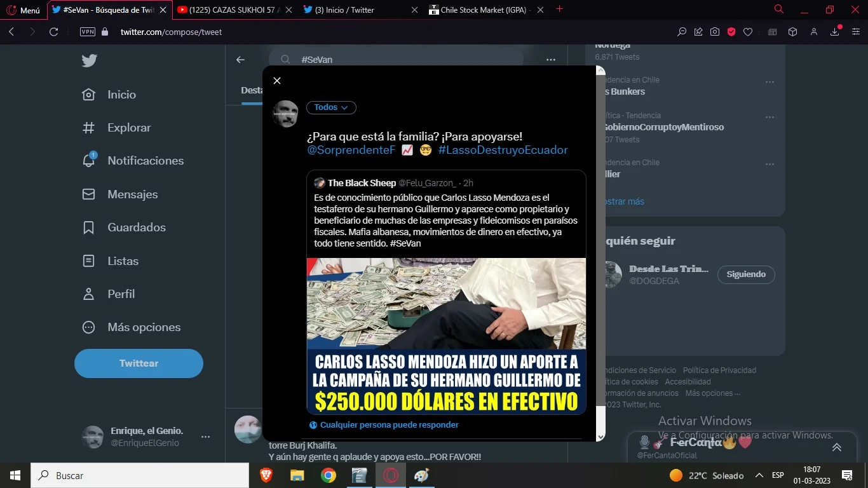Open Paint from the taskbar
The image size is (868, 488).
(x=421, y=475)
